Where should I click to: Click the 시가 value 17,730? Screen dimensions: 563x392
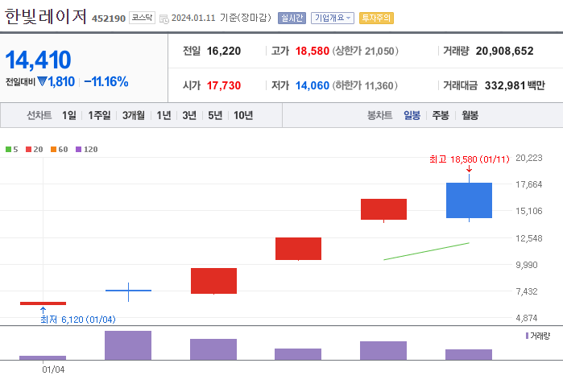[x=224, y=85]
